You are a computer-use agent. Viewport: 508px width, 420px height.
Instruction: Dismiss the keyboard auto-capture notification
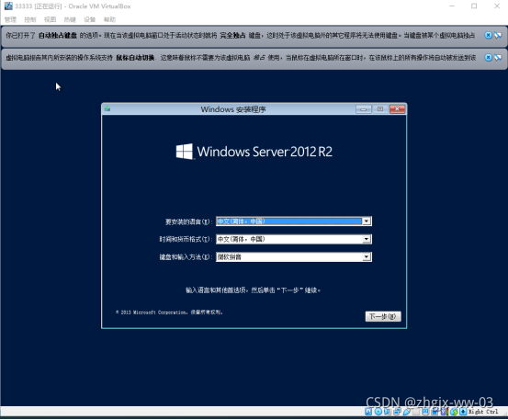coord(488,35)
